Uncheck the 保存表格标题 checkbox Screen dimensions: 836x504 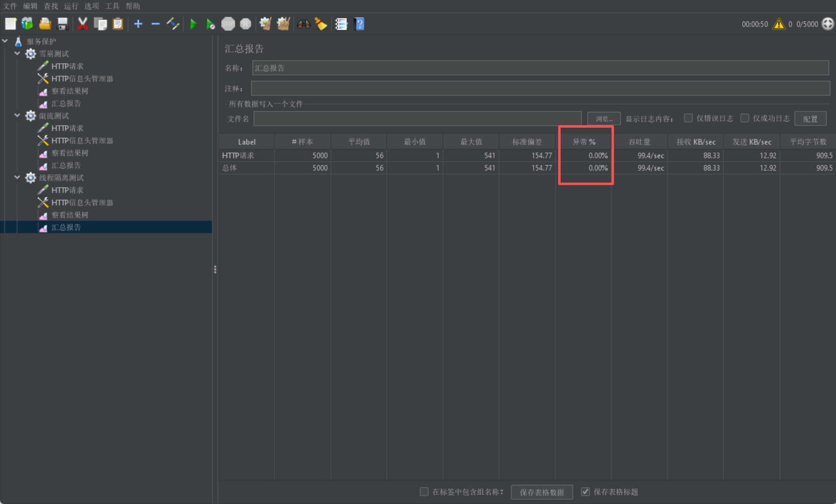(x=585, y=492)
